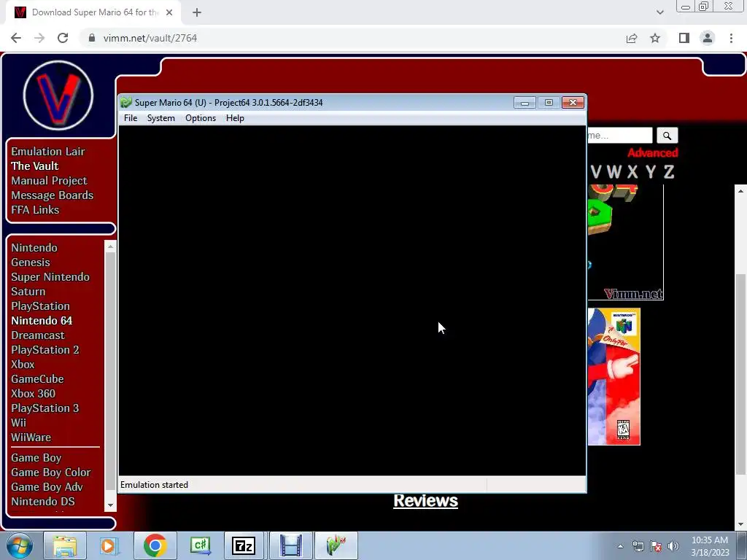The image size is (747, 560).
Task: Open the System menu in Project64
Action: pos(160,118)
